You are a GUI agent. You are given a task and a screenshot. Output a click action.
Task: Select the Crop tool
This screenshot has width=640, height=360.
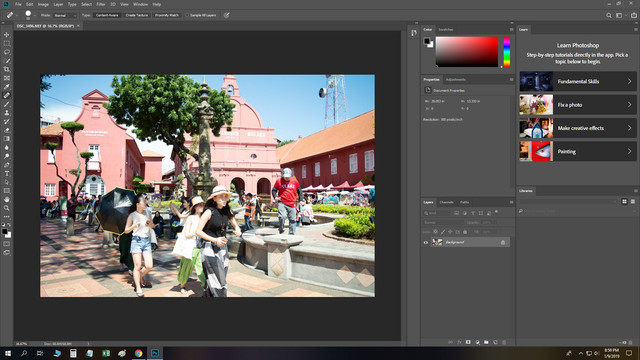click(7, 69)
